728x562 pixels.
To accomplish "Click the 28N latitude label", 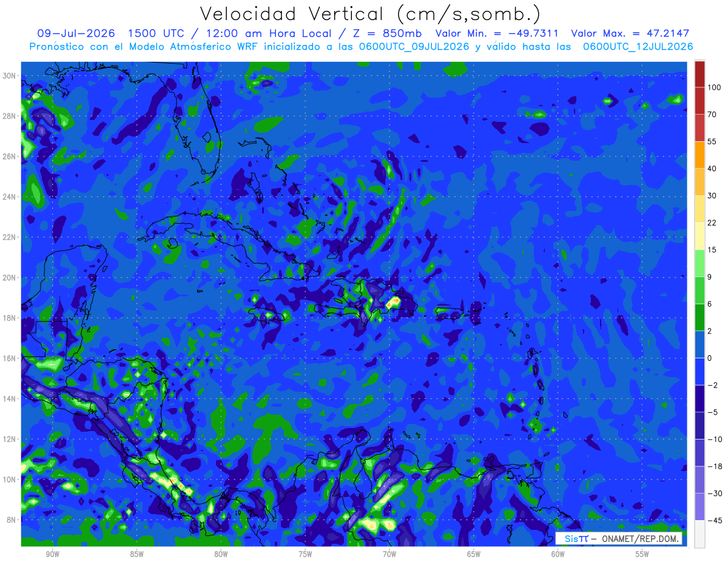I will (10, 116).
